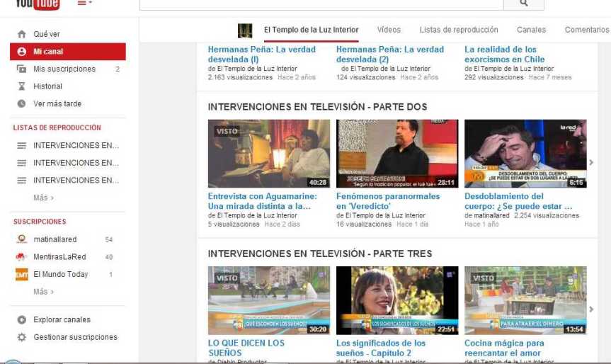This screenshot has height=364, width=611.
Task: Click the channel avatar in header
Action: tap(245, 30)
